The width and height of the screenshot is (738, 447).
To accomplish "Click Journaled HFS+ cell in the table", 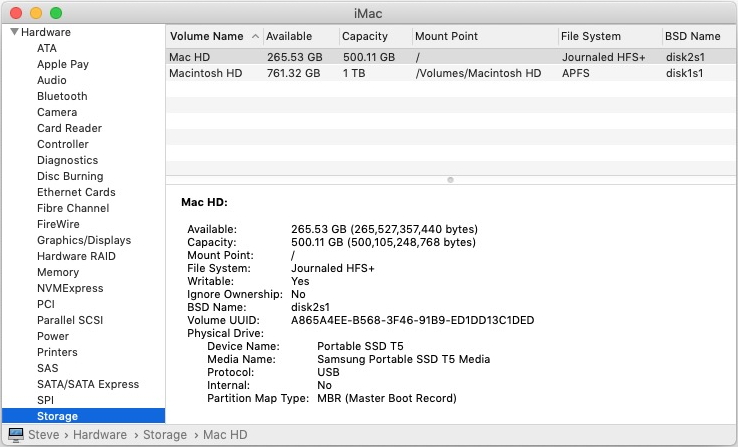I will point(604,57).
